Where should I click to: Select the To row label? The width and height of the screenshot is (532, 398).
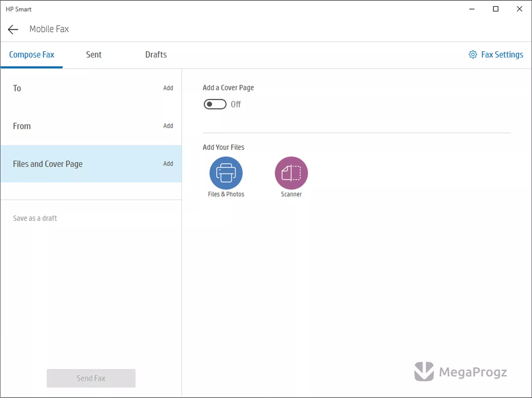point(17,88)
